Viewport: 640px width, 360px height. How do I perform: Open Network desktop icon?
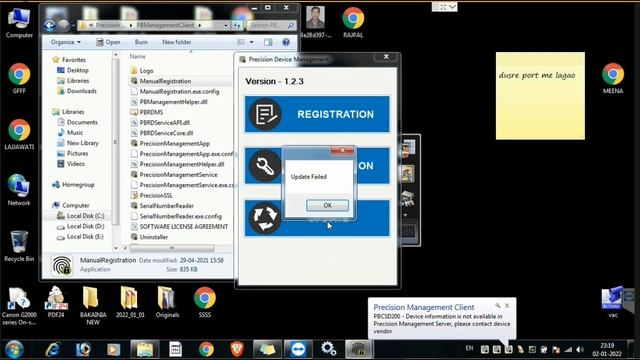[x=19, y=190]
